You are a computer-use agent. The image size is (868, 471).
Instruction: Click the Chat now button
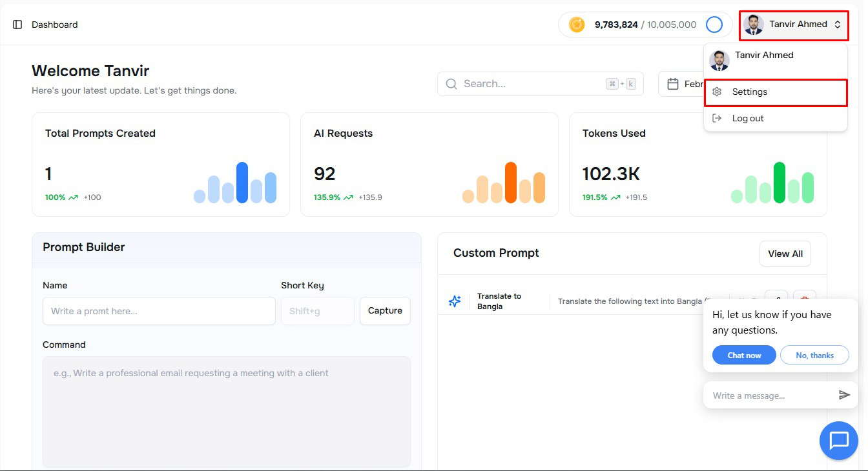point(744,356)
